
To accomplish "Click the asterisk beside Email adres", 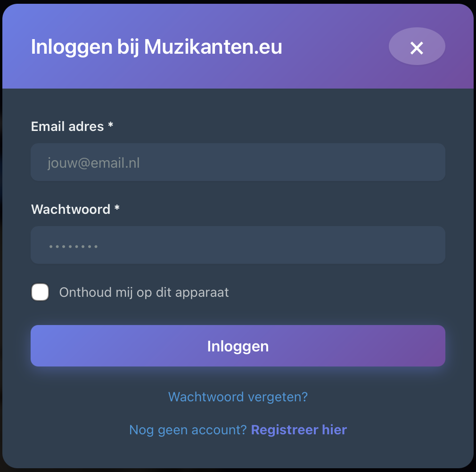I will tap(111, 125).
